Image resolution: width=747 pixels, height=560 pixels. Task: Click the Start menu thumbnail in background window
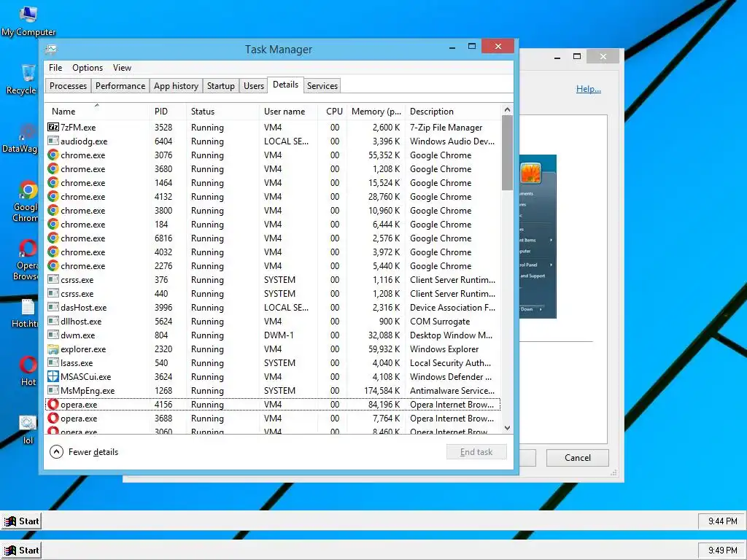point(538,236)
